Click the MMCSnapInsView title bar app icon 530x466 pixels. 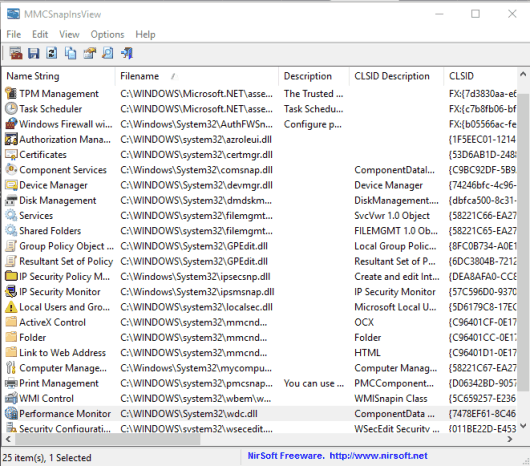pos(14,14)
